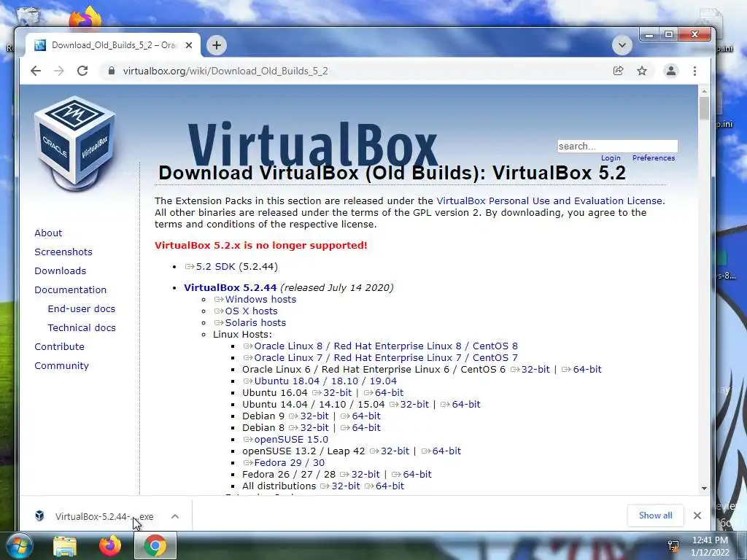Open Ubuntu 18.04 / 18.10 / 19.04 link

320,381
